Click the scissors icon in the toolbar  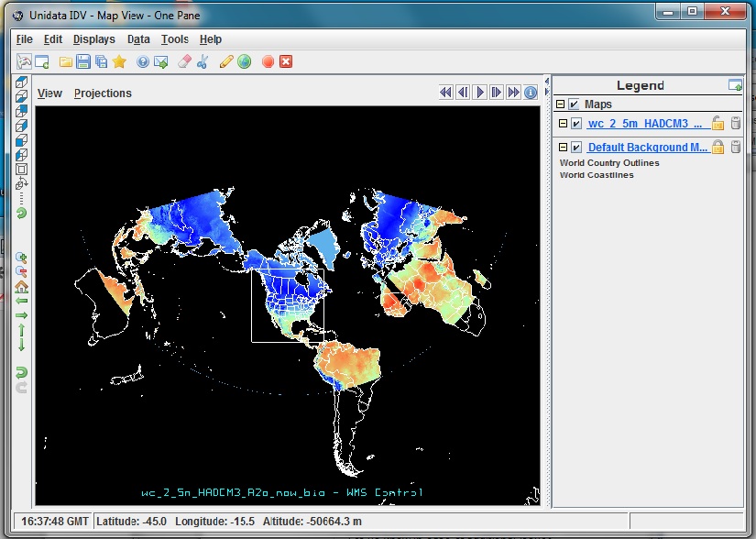(x=203, y=62)
